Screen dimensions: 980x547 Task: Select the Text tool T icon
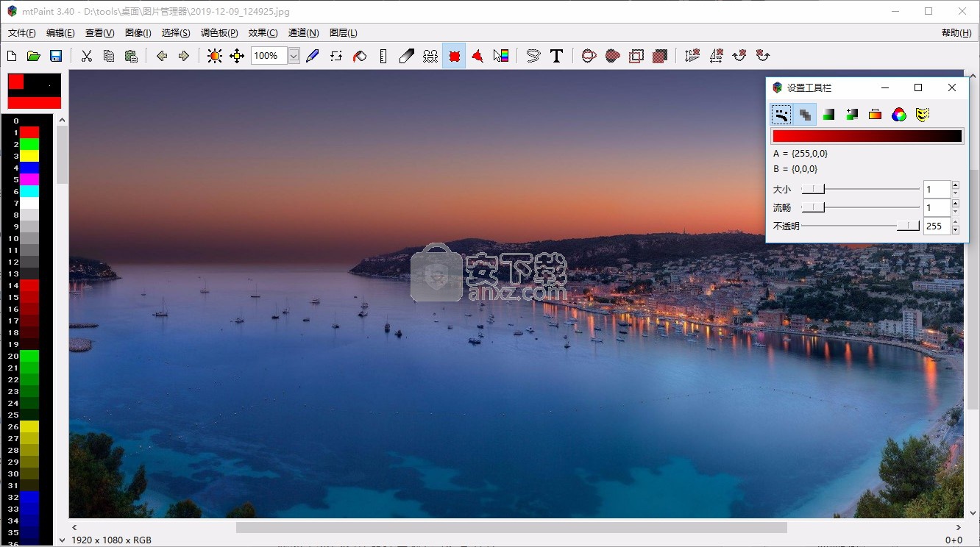tap(557, 56)
